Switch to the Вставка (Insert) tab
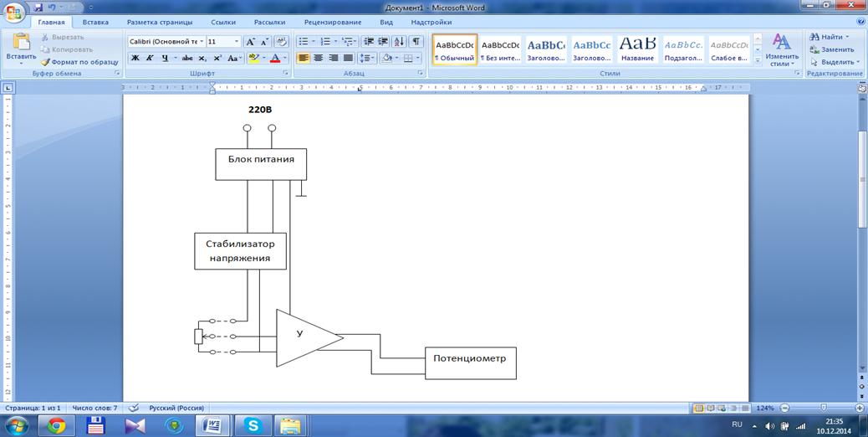The height and width of the screenshot is (437, 868). pyautogui.click(x=95, y=23)
